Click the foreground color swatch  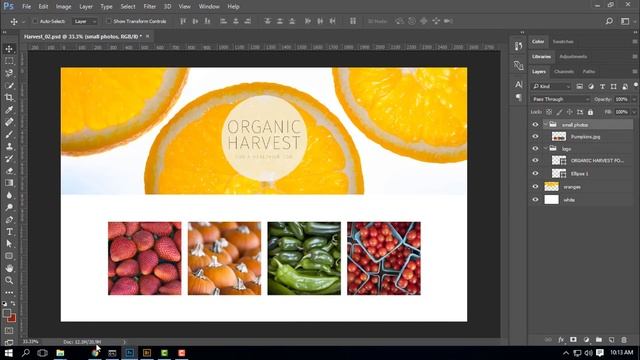[7, 313]
